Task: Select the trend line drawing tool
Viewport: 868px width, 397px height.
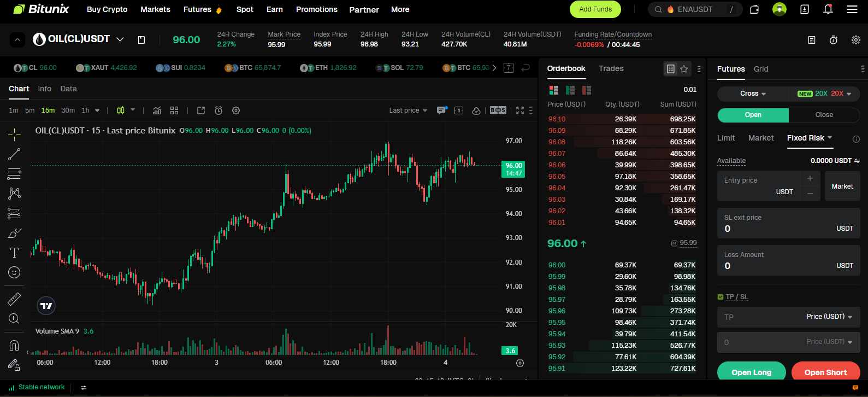Action: coord(14,154)
